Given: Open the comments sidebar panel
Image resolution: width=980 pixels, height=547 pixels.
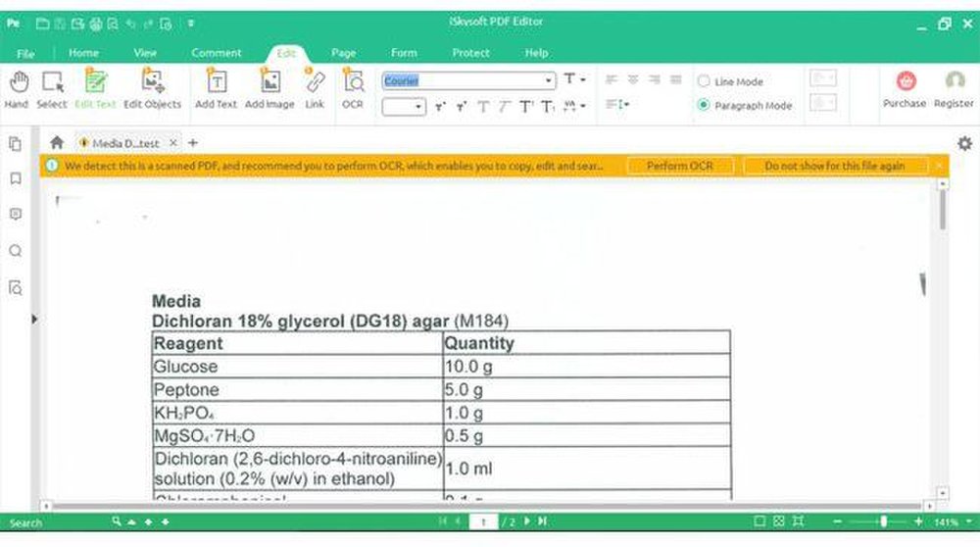Looking at the screenshot, I should pyautogui.click(x=16, y=215).
